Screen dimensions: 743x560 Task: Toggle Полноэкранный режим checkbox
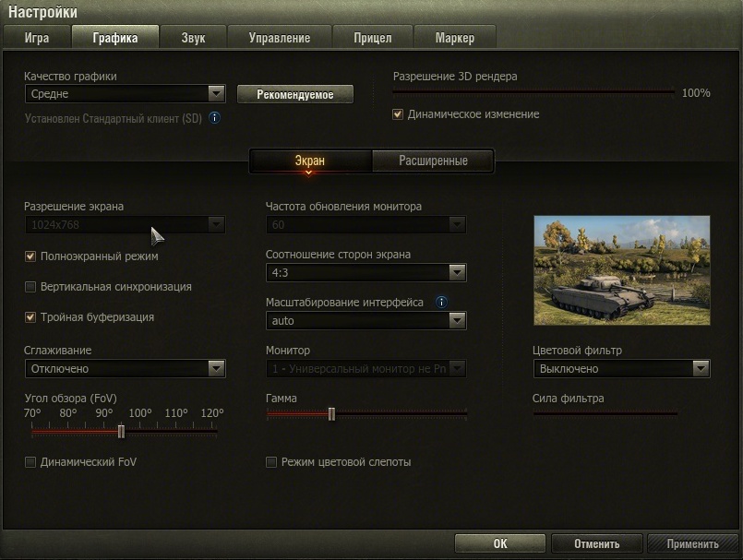coord(30,256)
